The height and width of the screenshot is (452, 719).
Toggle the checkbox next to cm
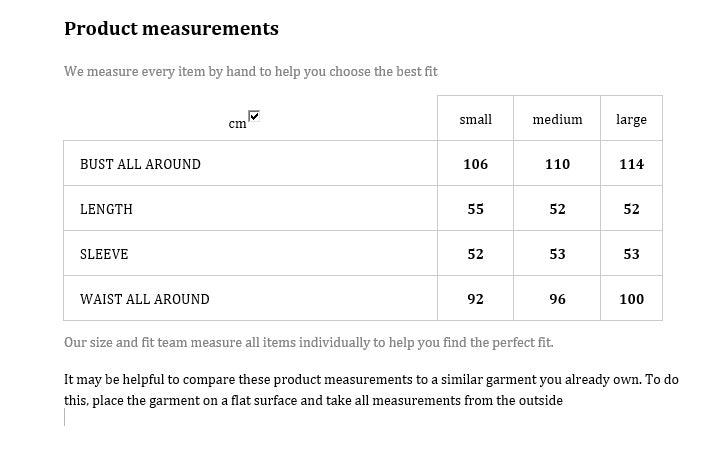coord(254,117)
